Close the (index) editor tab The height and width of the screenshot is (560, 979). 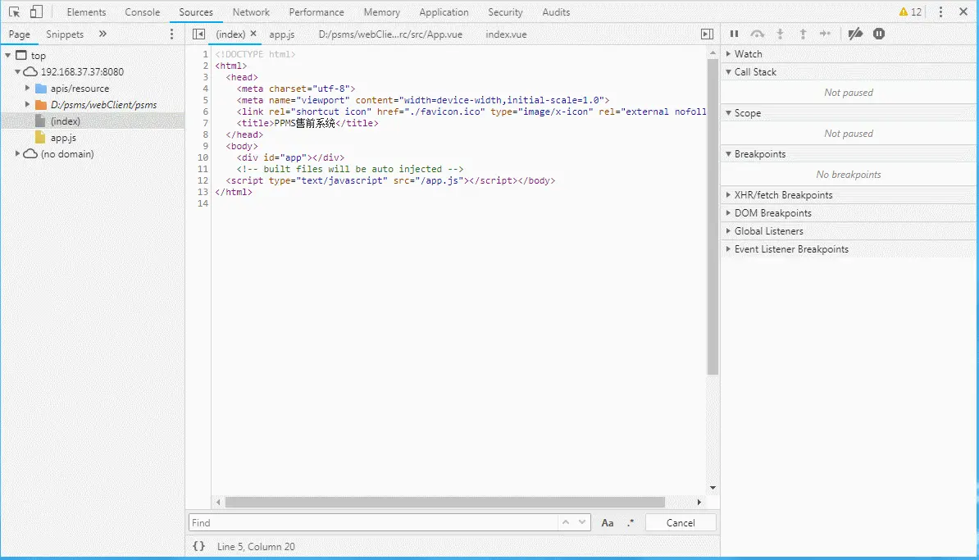(x=253, y=34)
